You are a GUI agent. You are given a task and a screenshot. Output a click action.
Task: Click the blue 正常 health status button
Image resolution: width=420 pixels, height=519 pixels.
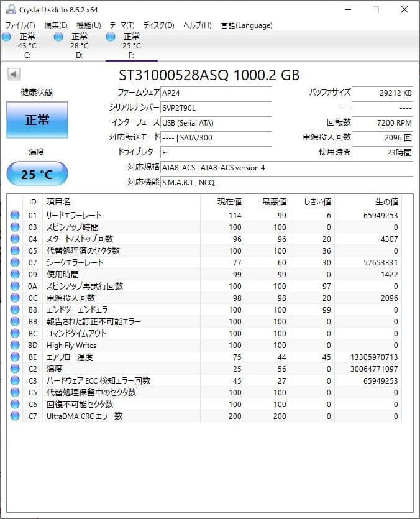click(x=37, y=120)
